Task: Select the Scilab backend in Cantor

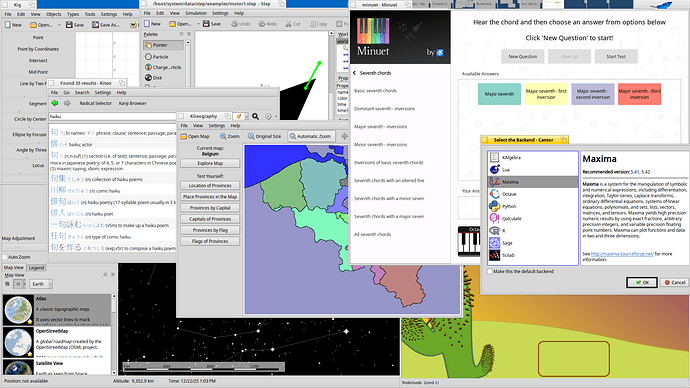Action: pyautogui.click(x=533, y=255)
